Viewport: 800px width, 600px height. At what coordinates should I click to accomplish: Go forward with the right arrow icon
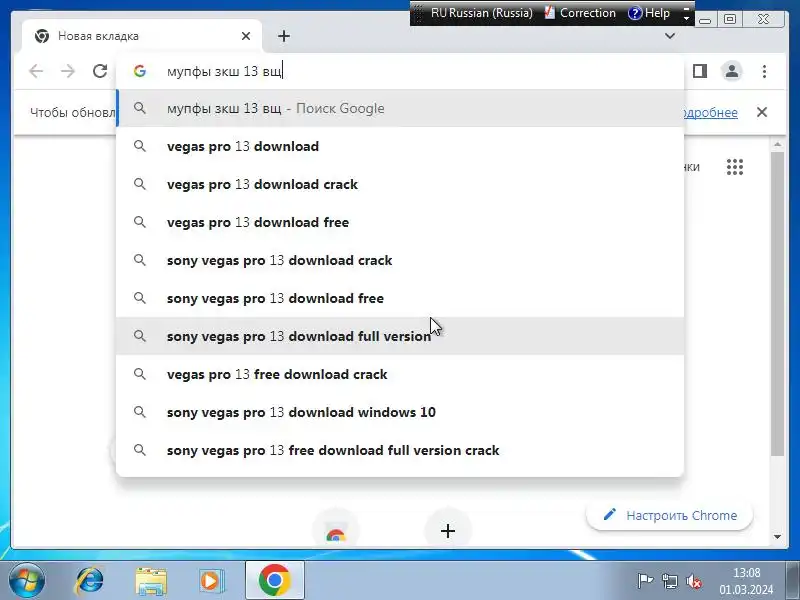[67, 71]
